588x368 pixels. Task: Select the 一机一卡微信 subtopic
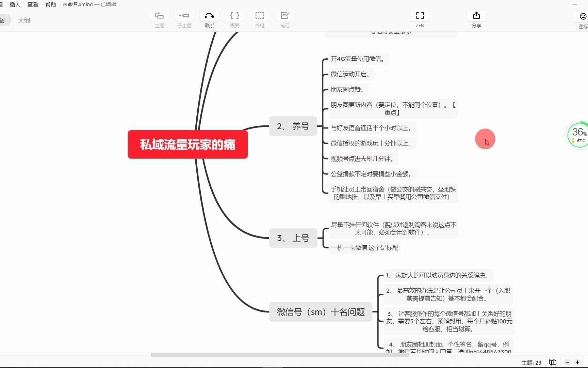(x=364, y=248)
